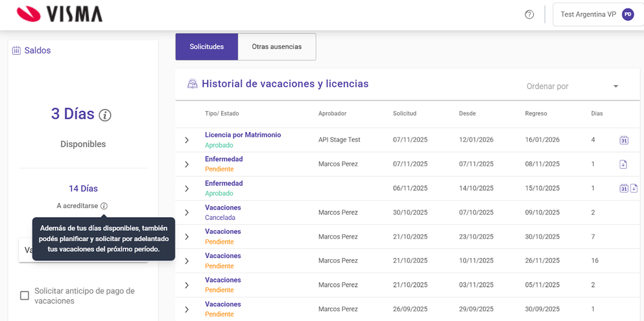
Task: Open the Licencia por Matrimonio entry title
Action: click(x=243, y=135)
